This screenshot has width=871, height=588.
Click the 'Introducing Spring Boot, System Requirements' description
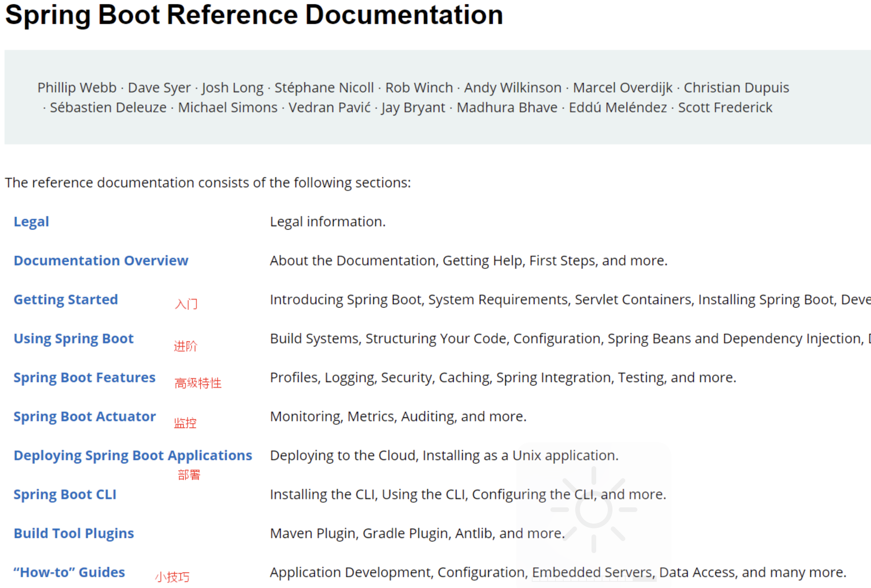[x=570, y=300]
